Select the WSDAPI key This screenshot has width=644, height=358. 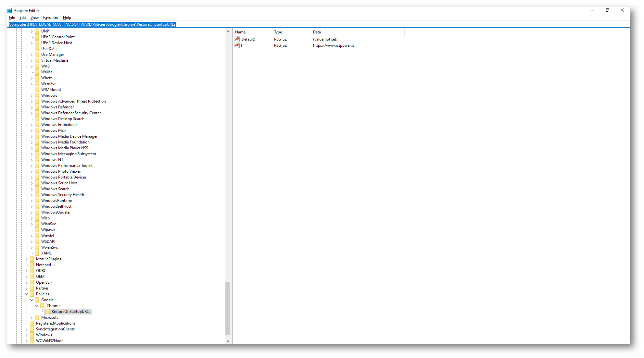pos(48,241)
